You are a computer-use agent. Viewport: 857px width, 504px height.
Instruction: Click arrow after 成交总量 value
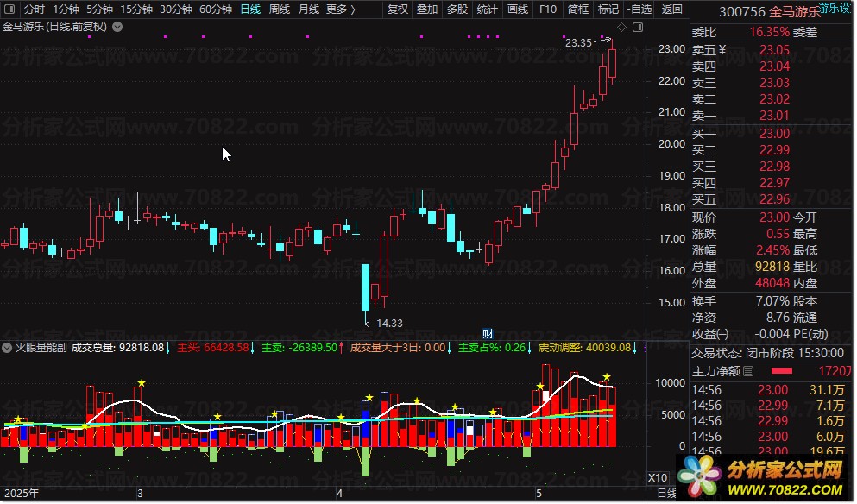click(167, 348)
